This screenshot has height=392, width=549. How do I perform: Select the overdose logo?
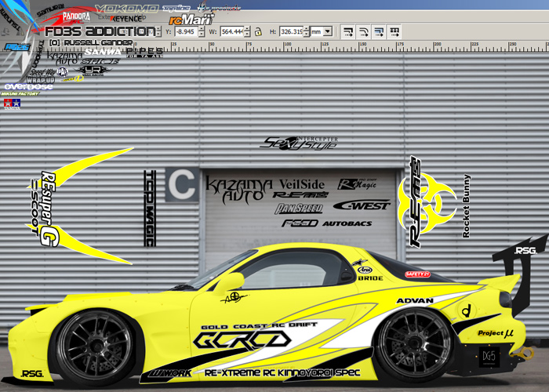29,86
